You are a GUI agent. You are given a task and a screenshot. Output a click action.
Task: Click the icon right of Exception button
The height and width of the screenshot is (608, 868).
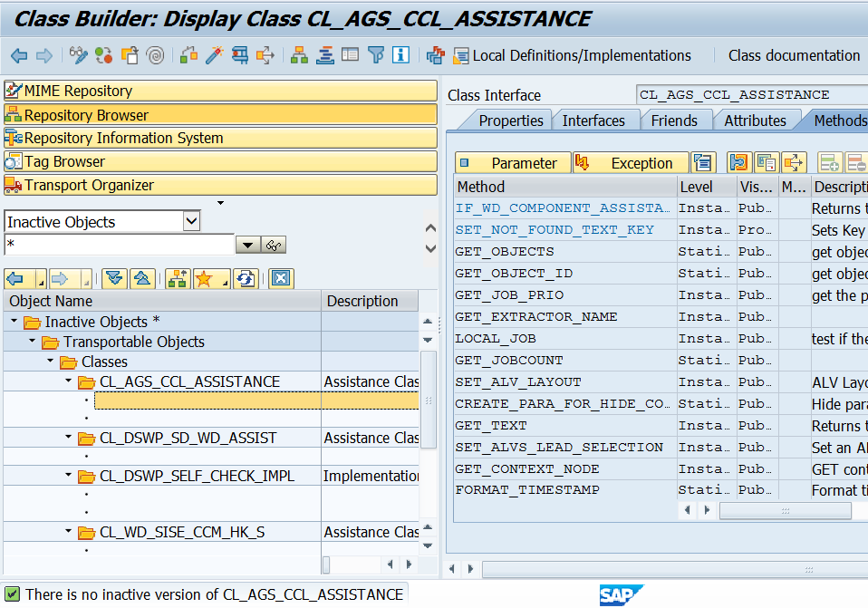pyautogui.click(x=703, y=163)
